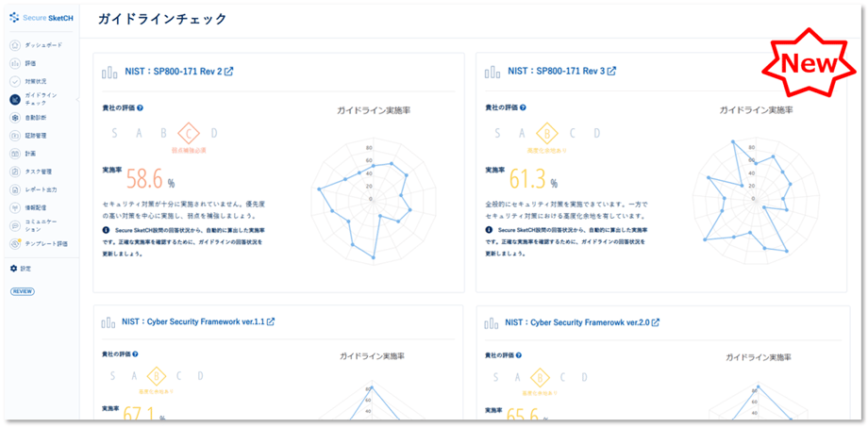Click ガイドライン実施率 heading in SP800-171 Rev 2 card
The image size is (868, 427).
click(x=374, y=110)
